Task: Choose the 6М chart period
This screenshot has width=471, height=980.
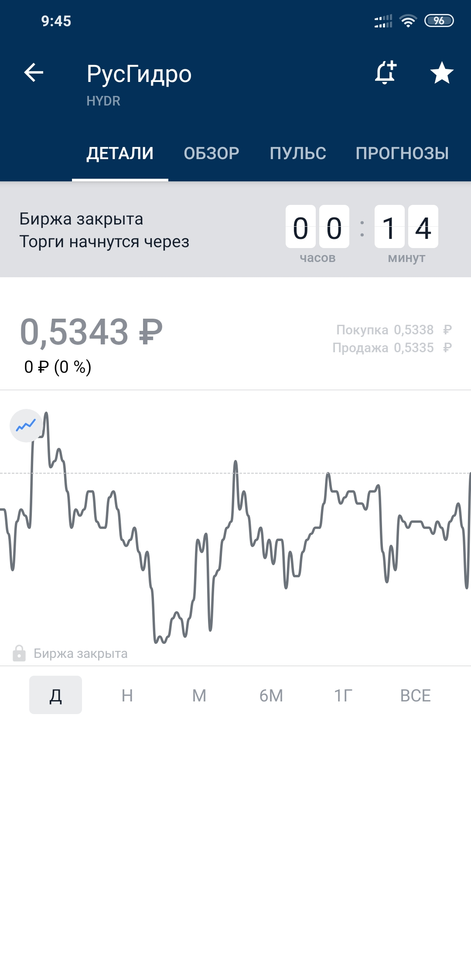Action: click(271, 695)
